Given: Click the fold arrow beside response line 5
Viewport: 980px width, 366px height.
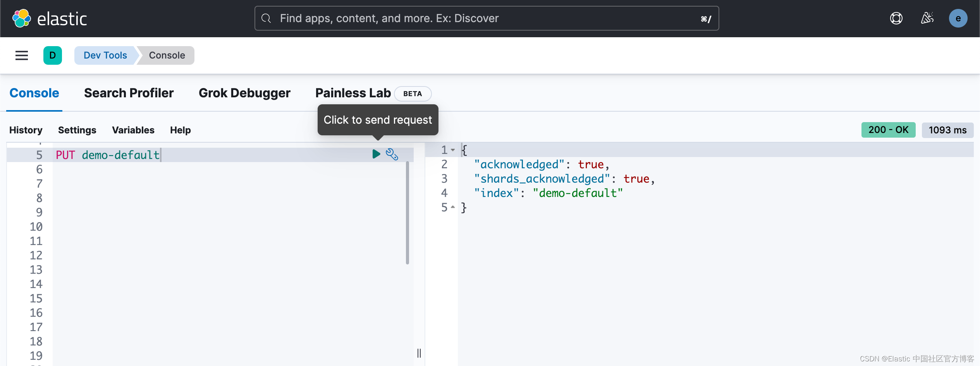Looking at the screenshot, I should (453, 207).
